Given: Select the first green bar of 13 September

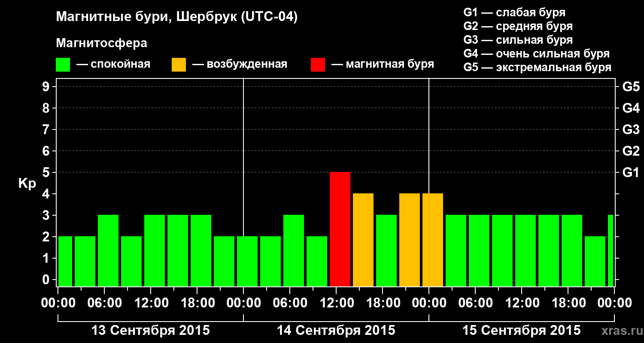Looking at the screenshot, I should (65, 262).
